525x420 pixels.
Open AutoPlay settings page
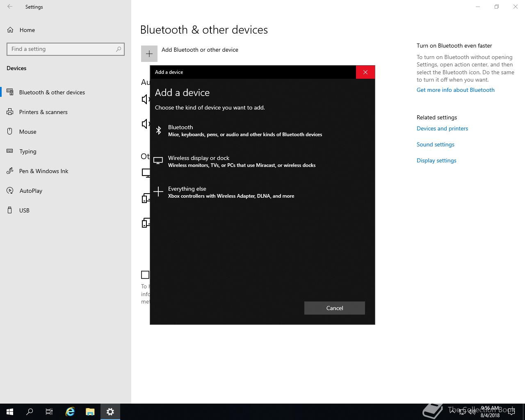click(66, 191)
